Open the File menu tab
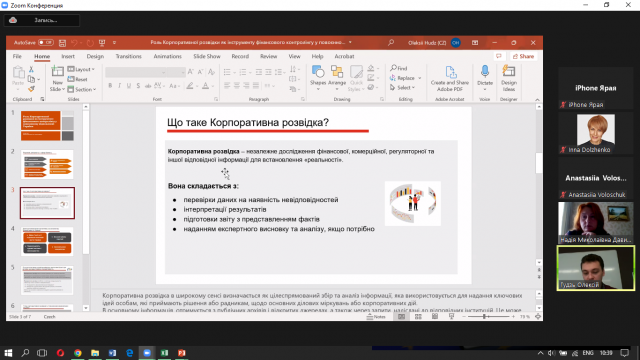 (x=17, y=56)
